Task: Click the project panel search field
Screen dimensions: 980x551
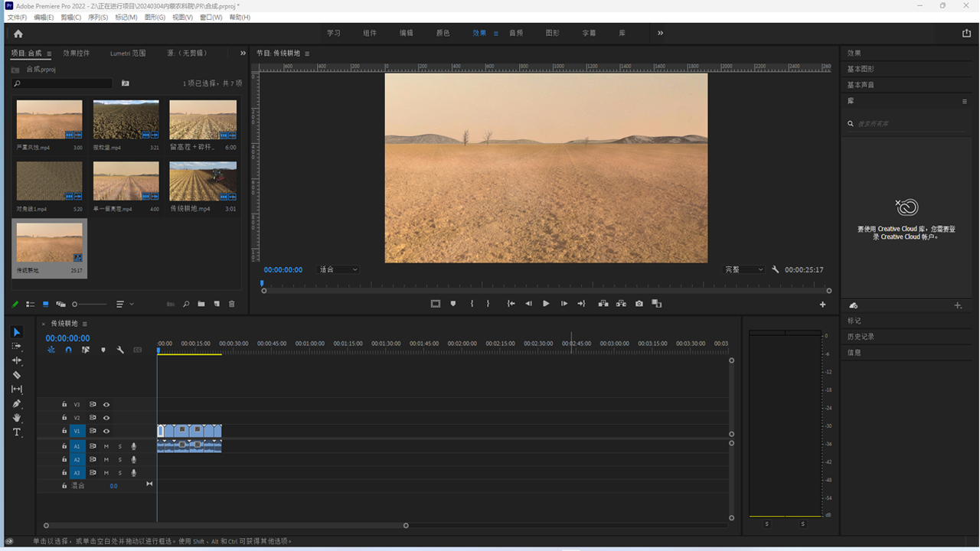Action: point(62,83)
